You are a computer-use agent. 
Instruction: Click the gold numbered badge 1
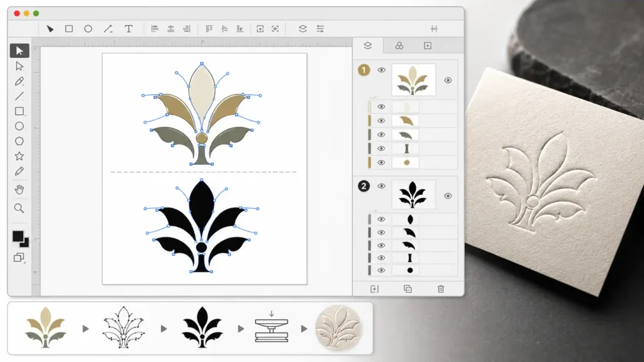(x=364, y=70)
